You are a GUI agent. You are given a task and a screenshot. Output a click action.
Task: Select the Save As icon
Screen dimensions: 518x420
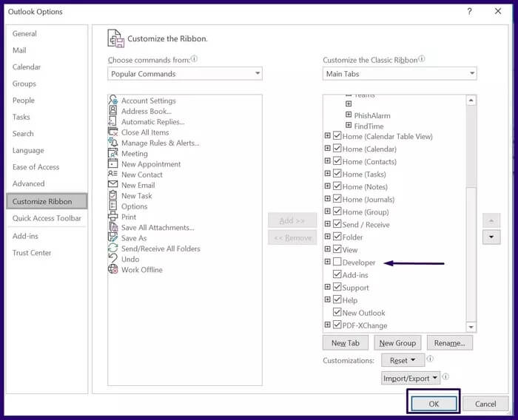pos(113,237)
